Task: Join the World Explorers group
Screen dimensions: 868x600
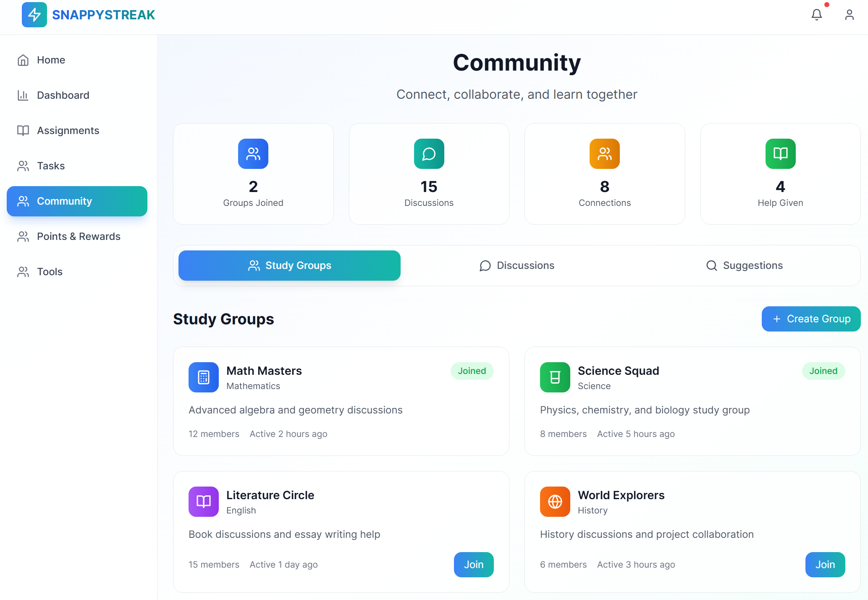Action: pos(825,565)
